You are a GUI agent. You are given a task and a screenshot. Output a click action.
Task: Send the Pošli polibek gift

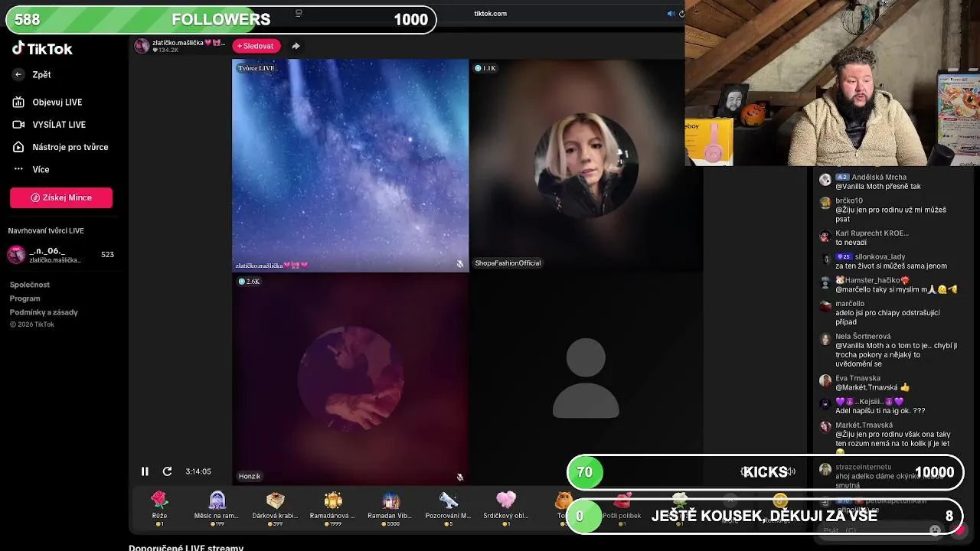click(x=622, y=507)
